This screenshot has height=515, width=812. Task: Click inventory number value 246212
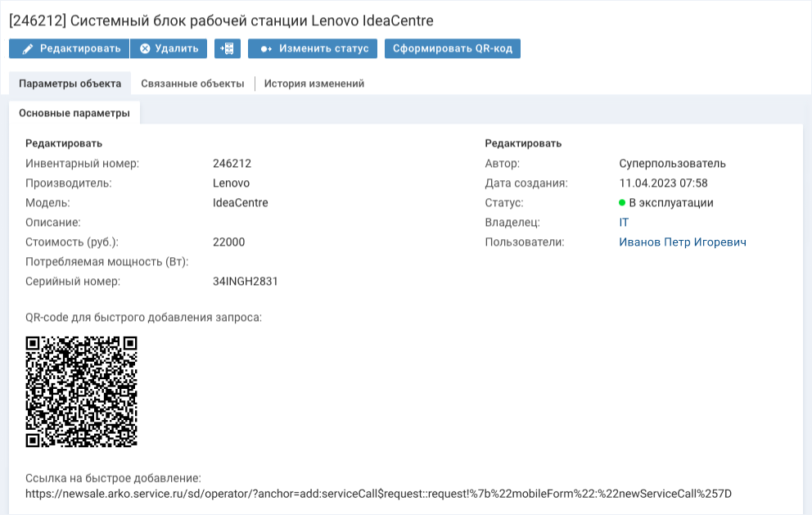[232, 163]
